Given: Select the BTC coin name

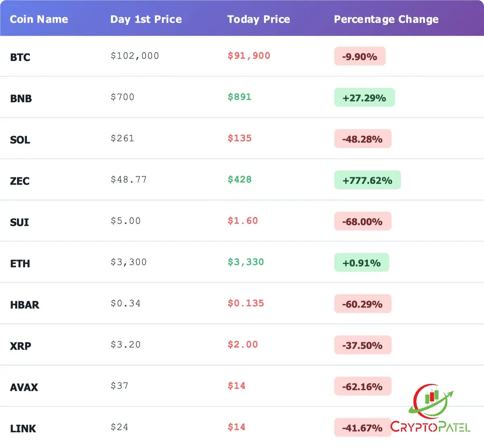Looking at the screenshot, I should pos(20,57).
